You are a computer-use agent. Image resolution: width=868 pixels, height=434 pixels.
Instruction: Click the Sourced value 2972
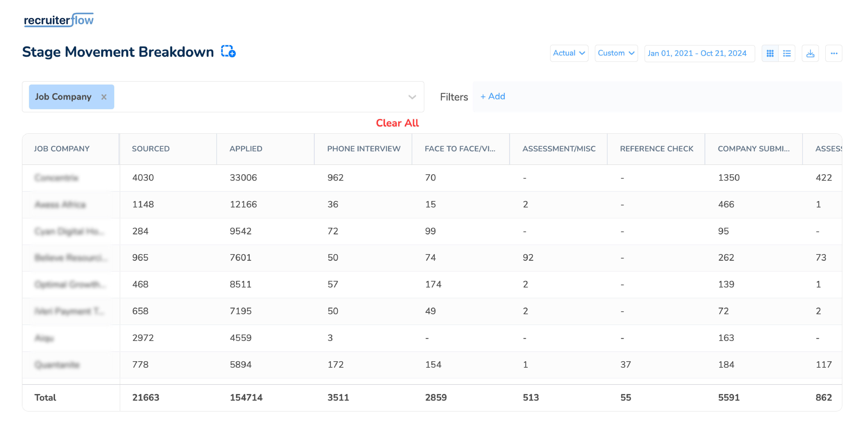[143, 338]
